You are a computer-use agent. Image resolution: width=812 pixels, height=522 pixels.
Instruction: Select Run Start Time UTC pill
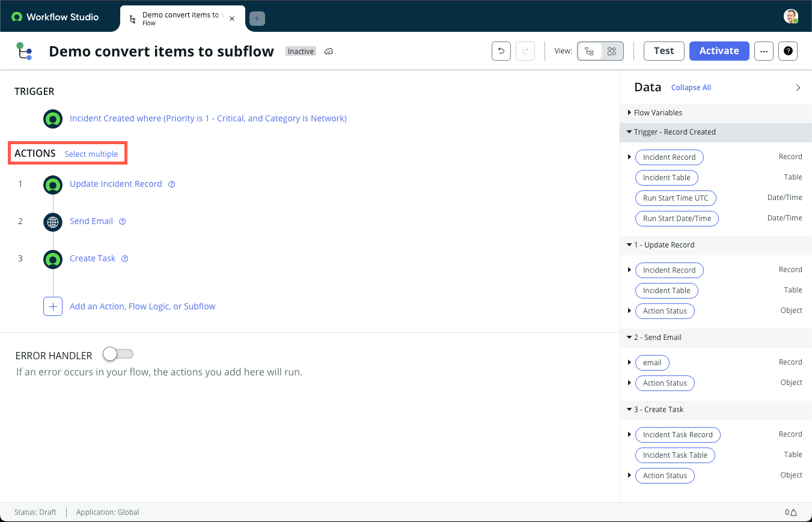pyautogui.click(x=676, y=198)
